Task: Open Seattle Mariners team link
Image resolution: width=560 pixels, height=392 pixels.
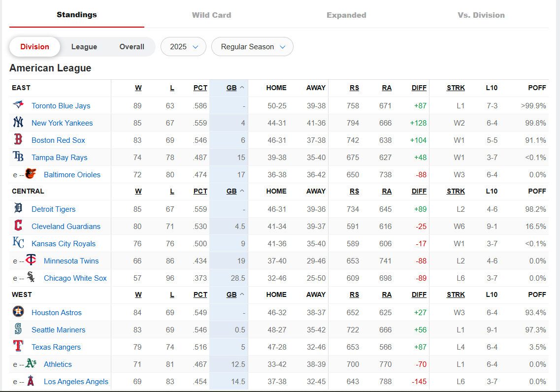Action: [x=59, y=330]
